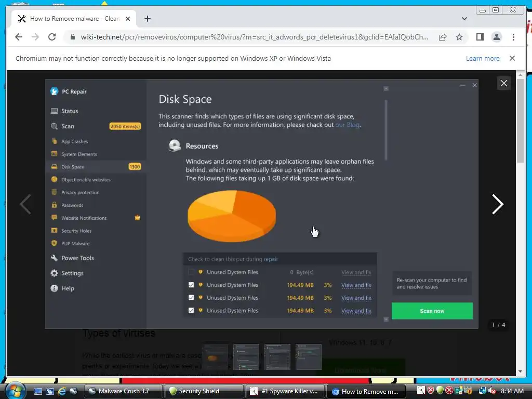This screenshot has width=532, height=399.
Task: Show the next lightbox image arrow
Action: (497, 204)
